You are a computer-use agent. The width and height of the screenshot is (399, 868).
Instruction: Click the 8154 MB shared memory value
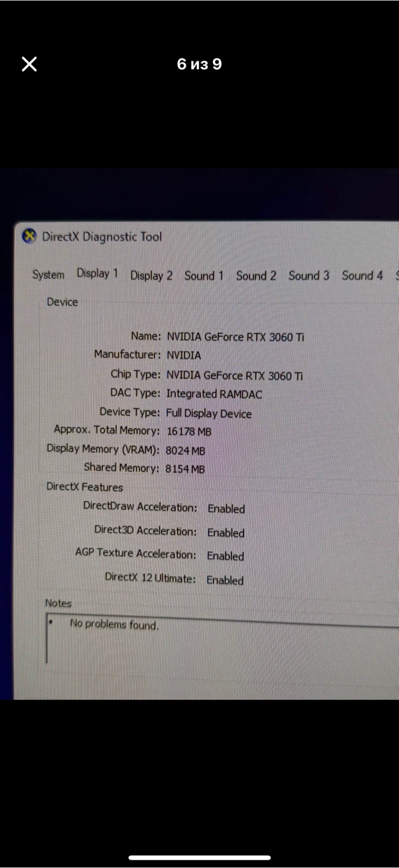pos(185,468)
